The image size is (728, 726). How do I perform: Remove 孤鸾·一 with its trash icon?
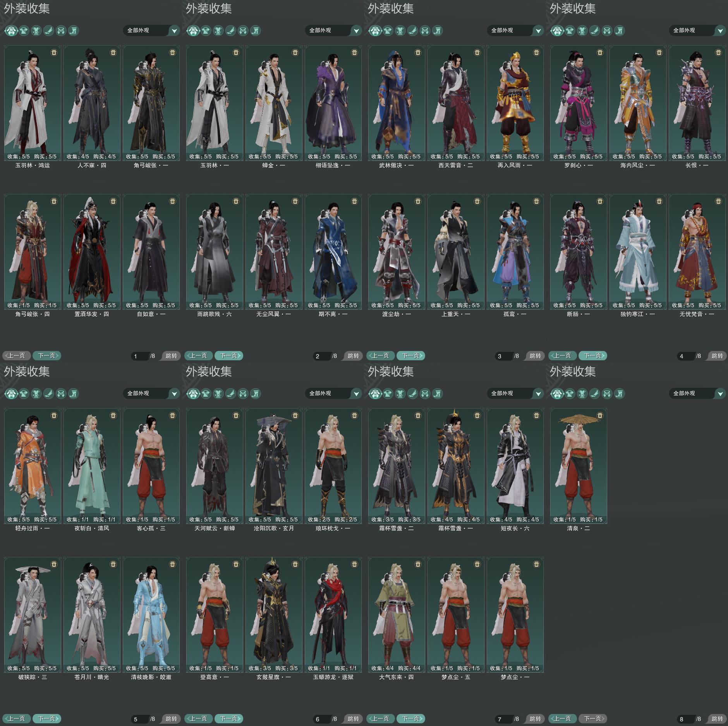[537, 201]
